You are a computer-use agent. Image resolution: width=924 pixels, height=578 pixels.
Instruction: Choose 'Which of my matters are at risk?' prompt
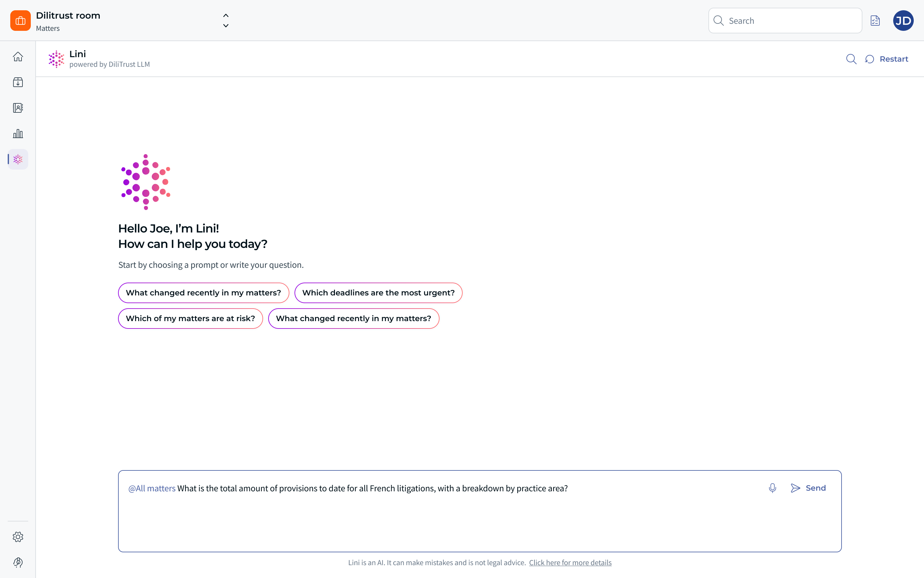(x=191, y=319)
